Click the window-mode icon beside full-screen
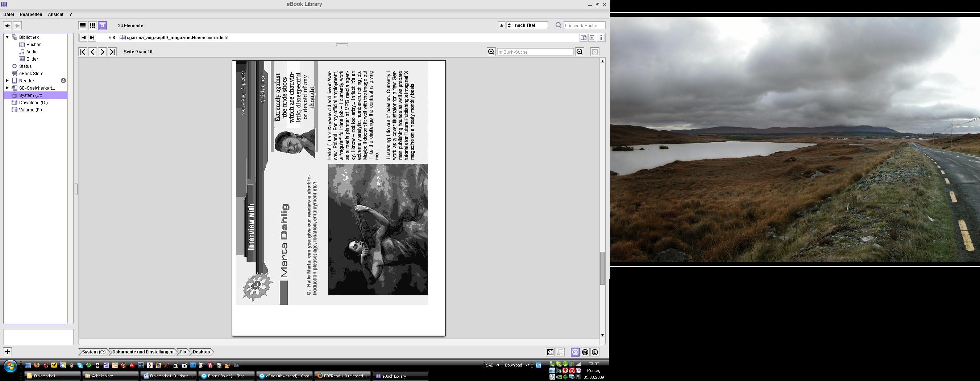The image size is (980, 381). (560, 352)
